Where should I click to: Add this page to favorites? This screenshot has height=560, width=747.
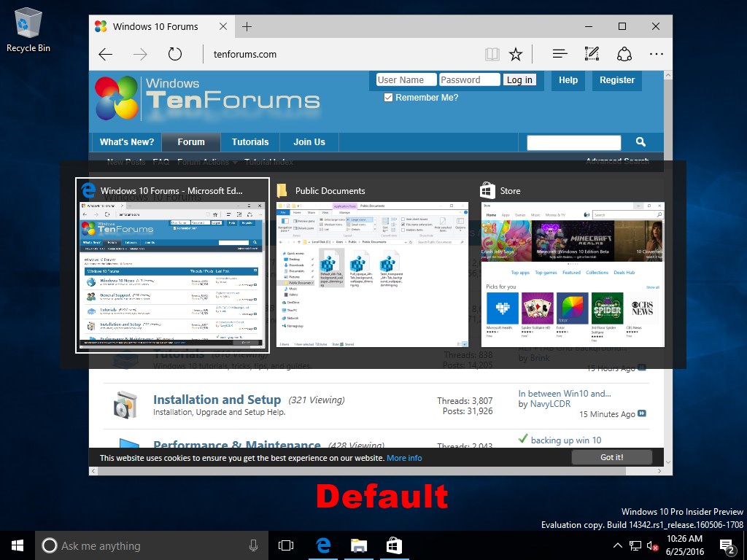(x=516, y=53)
